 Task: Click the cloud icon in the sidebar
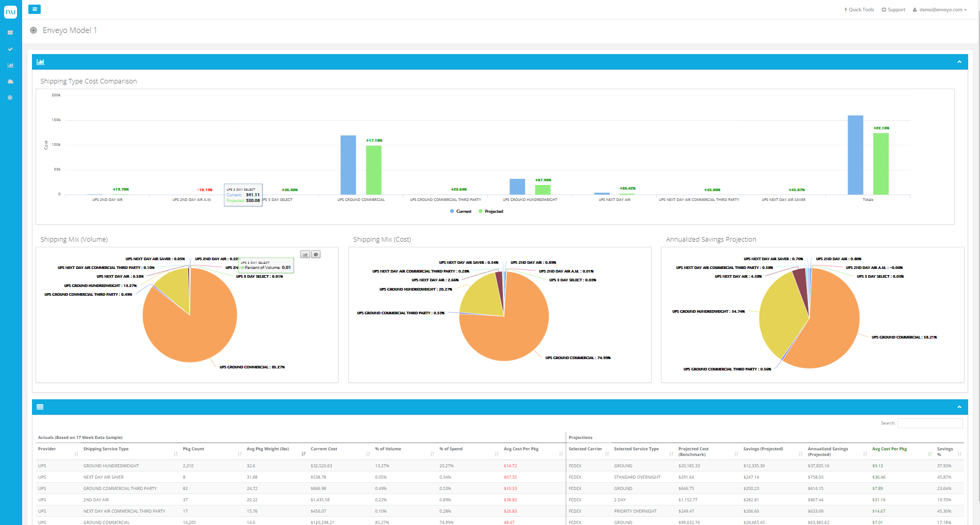[10, 81]
